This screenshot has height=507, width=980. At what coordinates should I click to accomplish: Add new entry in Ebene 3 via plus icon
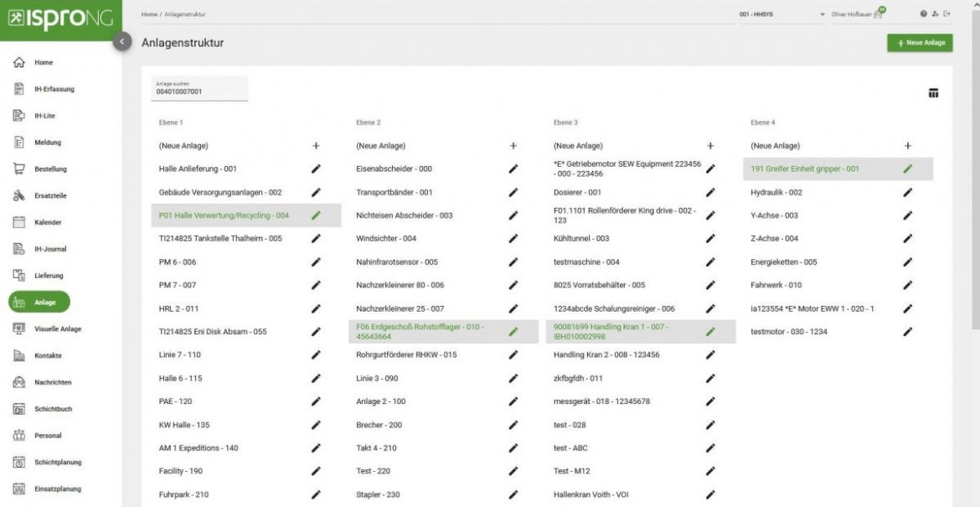point(711,144)
